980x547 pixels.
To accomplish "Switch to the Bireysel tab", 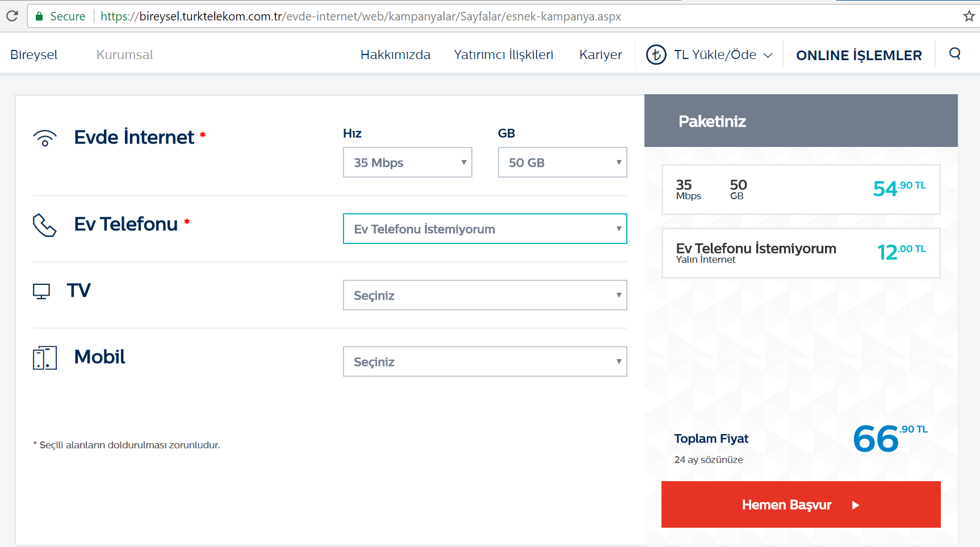I will [x=34, y=54].
